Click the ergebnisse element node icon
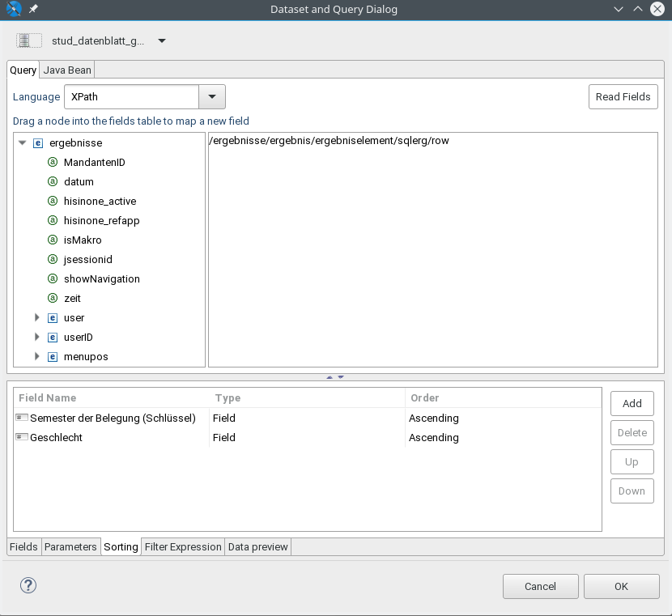Image resolution: width=672 pixels, height=616 pixels. (38, 142)
